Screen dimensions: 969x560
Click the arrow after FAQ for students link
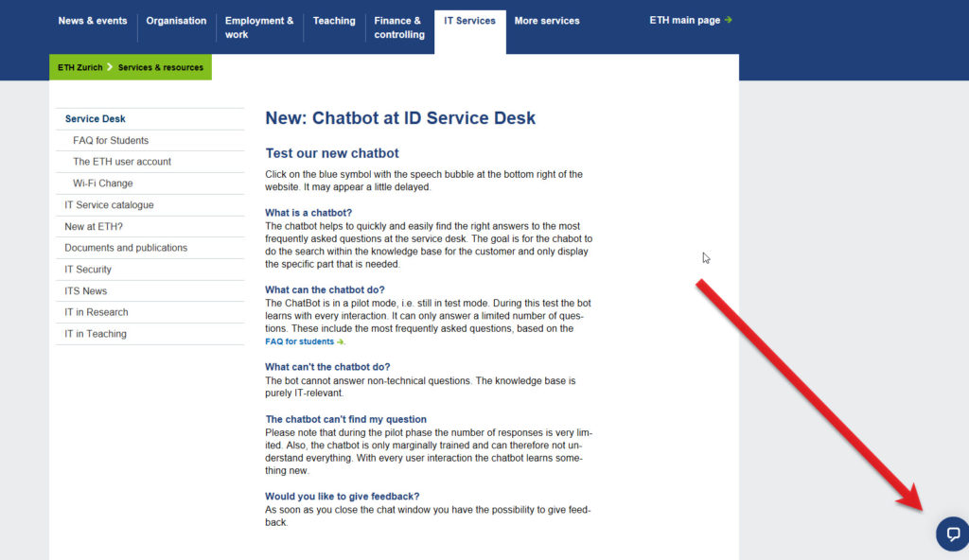coord(340,341)
